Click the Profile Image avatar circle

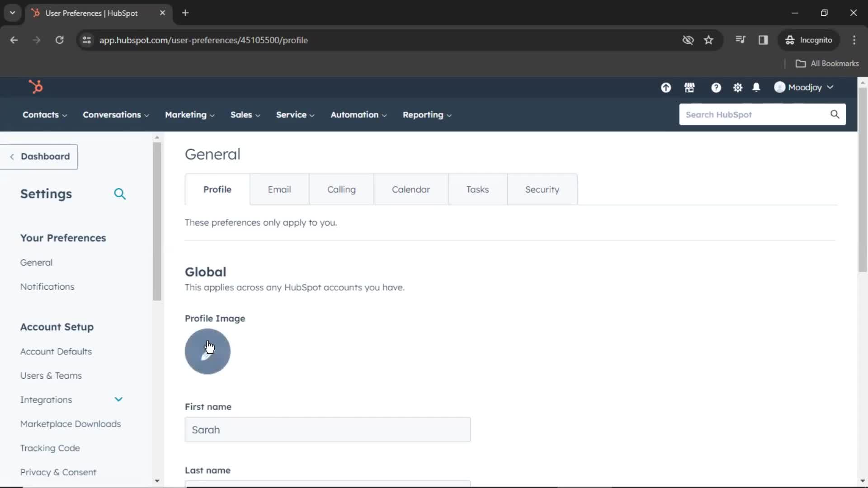coord(208,351)
